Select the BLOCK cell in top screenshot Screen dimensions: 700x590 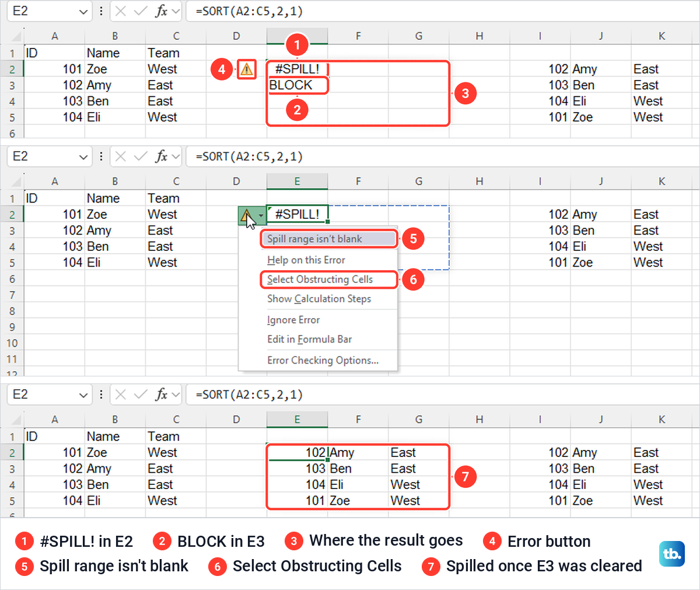(297, 85)
